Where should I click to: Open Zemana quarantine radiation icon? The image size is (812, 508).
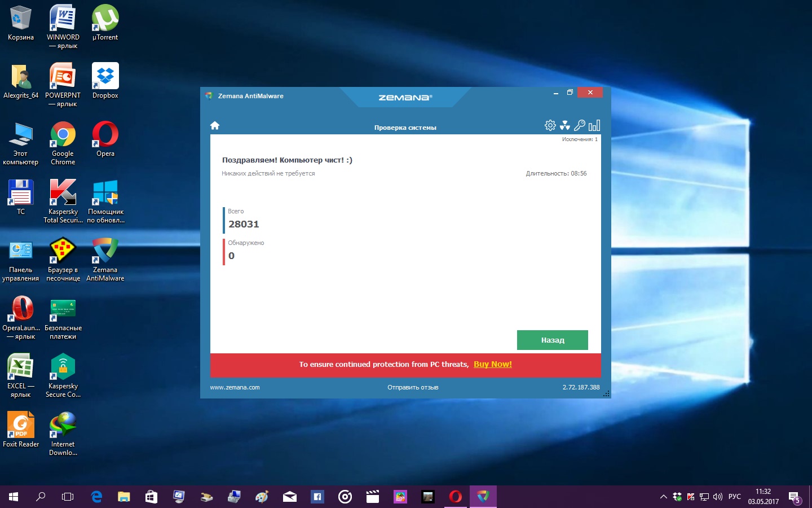coord(565,125)
